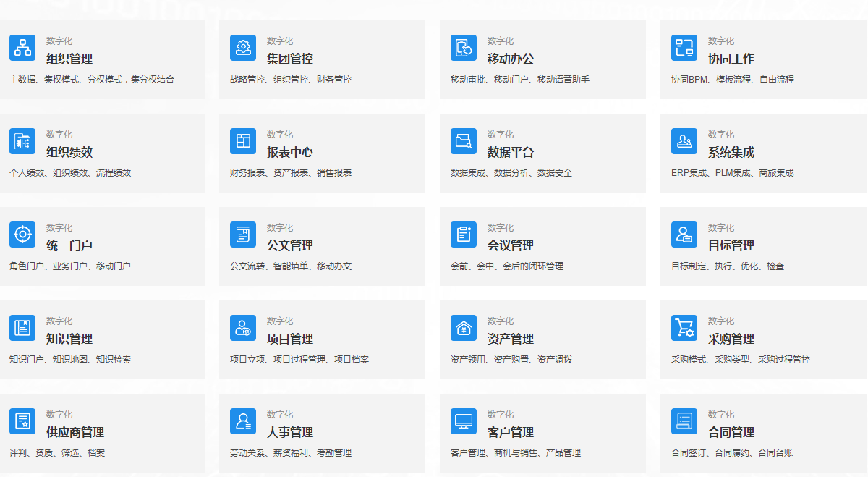Open the 会议管理 module card
This screenshot has height=477, width=868.
click(542, 246)
